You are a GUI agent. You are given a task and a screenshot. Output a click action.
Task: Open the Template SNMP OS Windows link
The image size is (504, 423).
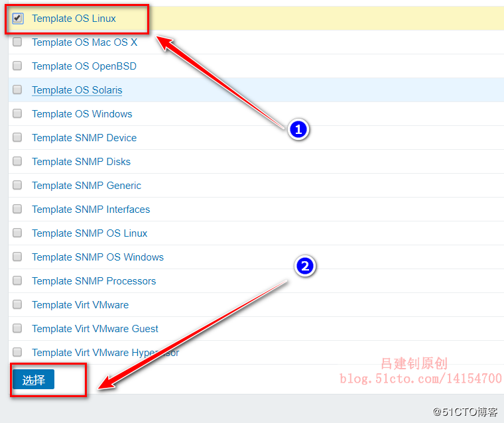(97, 257)
